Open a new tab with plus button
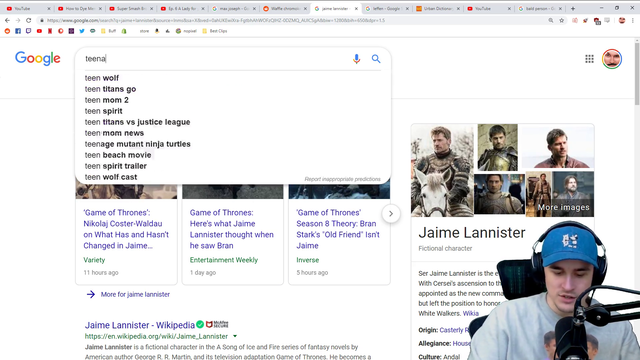The height and width of the screenshot is (360, 640). click(x=573, y=8)
